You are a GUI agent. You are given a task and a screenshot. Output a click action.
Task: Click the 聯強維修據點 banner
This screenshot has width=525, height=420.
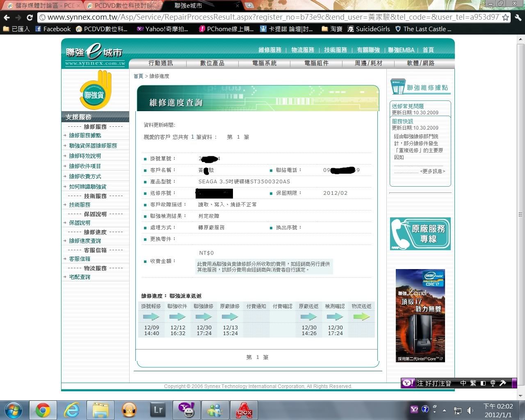pos(420,87)
